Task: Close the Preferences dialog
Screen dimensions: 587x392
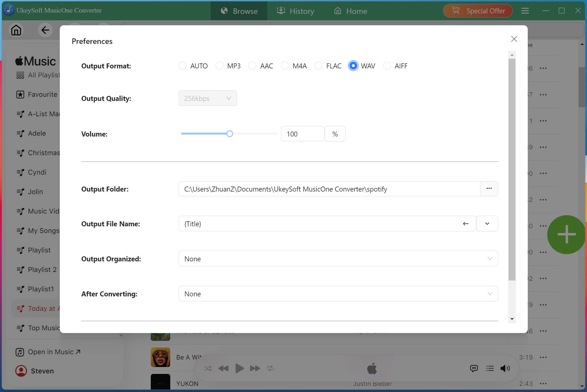Action: 514,39
